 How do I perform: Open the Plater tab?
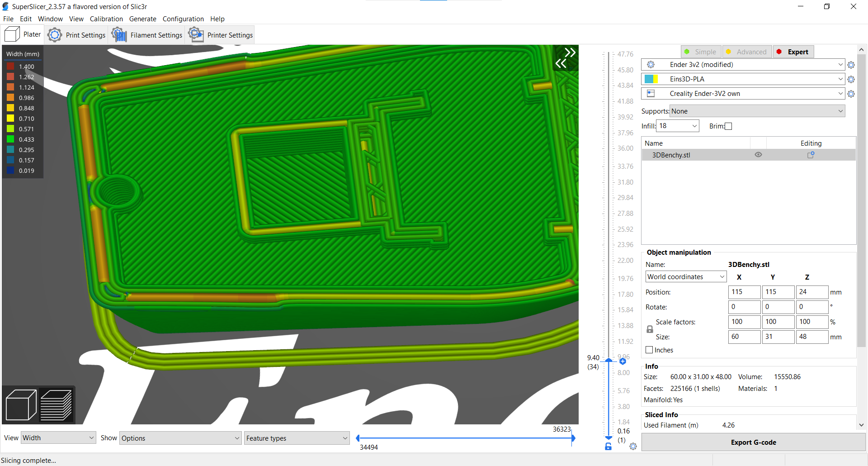(23, 34)
